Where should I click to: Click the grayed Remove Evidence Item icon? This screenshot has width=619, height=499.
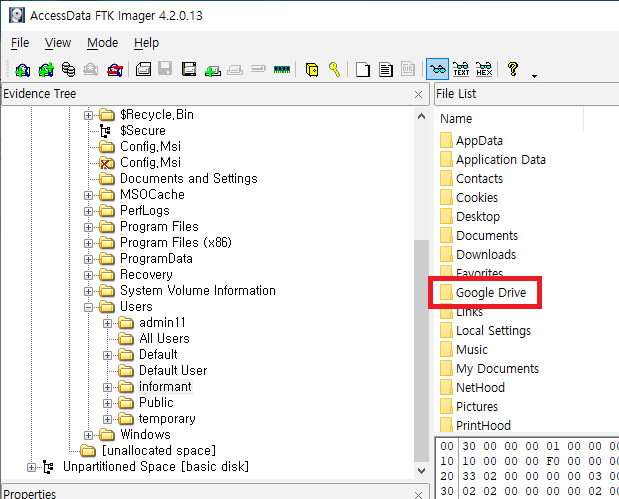91,69
